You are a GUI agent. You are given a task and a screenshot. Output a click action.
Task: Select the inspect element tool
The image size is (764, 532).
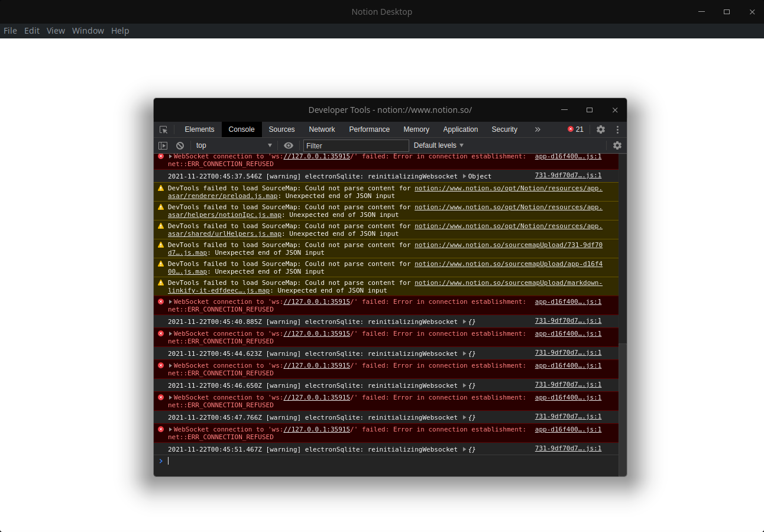[164, 129]
